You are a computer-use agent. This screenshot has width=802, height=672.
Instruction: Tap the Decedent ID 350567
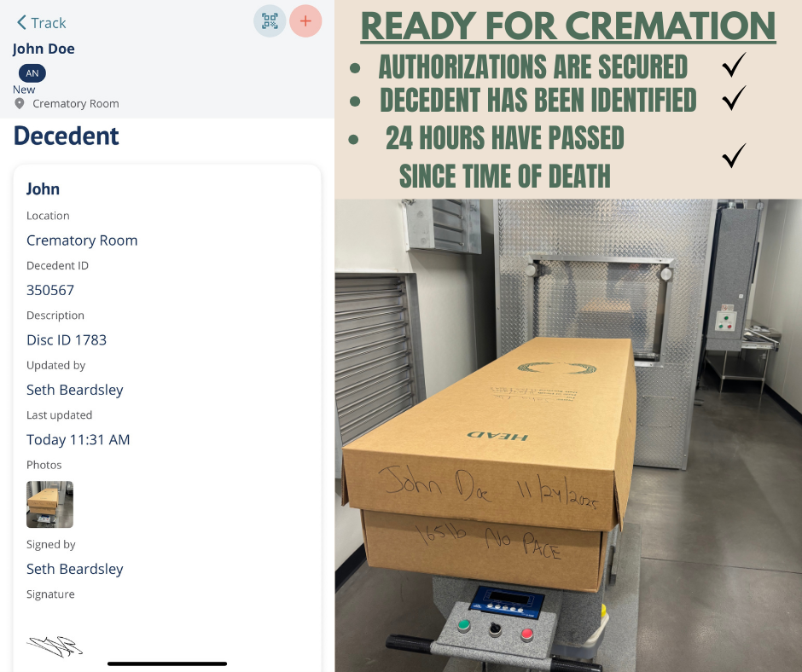[50, 290]
